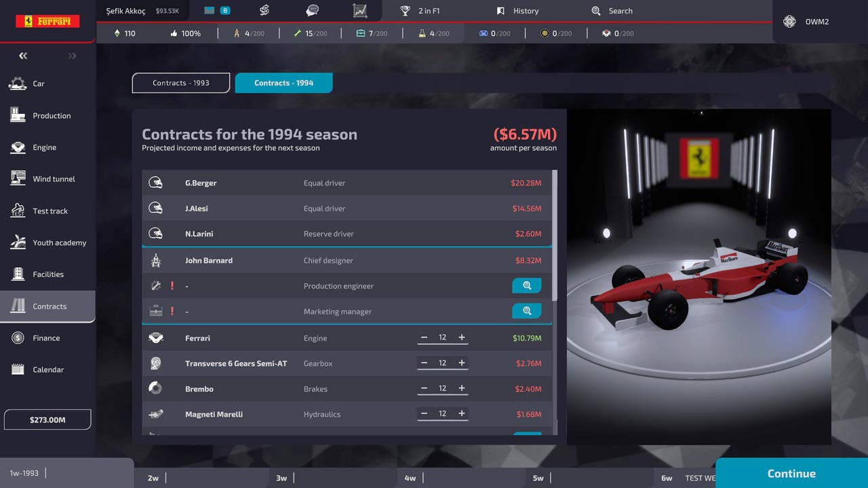868x488 pixels.
Task: Switch to the Contracts - 1993 tab
Action: tap(181, 83)
